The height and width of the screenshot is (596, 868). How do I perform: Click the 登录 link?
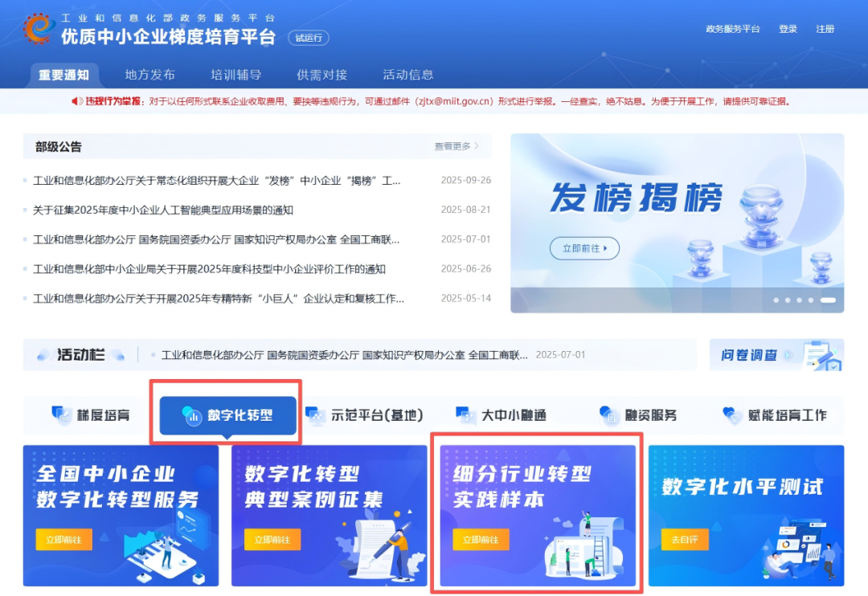point(788,28)
